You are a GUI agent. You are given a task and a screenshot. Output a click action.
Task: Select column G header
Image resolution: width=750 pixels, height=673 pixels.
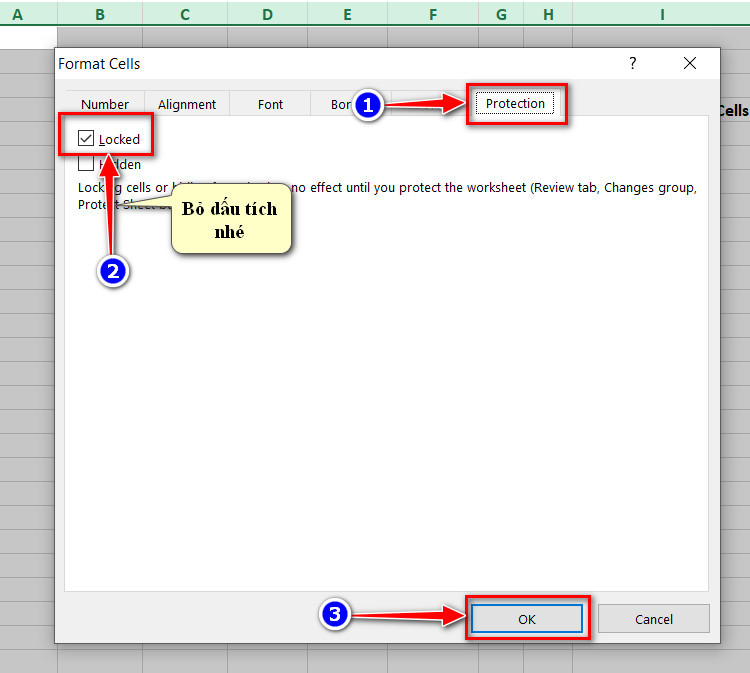(501, 14)
